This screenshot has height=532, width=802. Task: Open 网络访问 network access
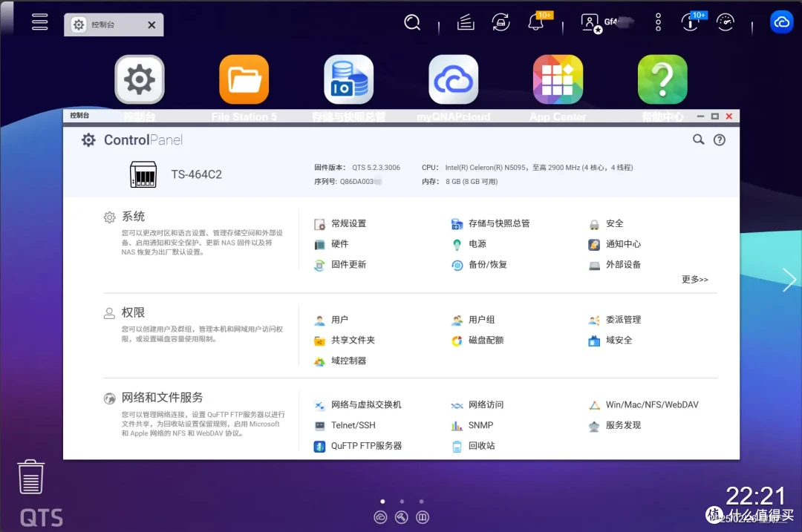tap(477, 404)
